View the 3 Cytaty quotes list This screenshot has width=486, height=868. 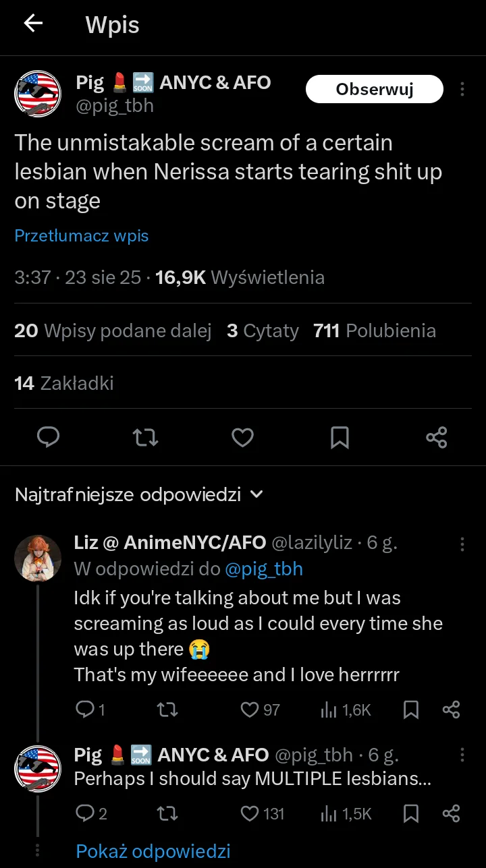(263, 330)
